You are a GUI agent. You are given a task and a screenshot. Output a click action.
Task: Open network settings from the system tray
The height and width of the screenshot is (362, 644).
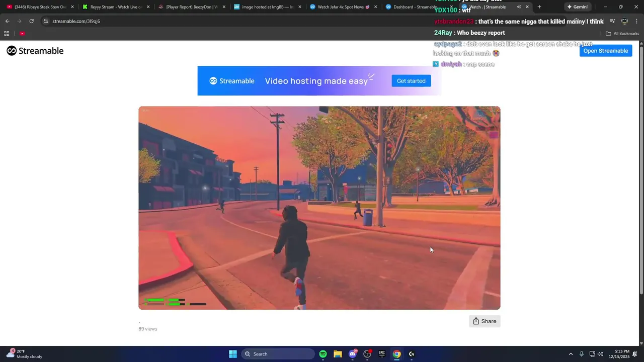point(592,354)
